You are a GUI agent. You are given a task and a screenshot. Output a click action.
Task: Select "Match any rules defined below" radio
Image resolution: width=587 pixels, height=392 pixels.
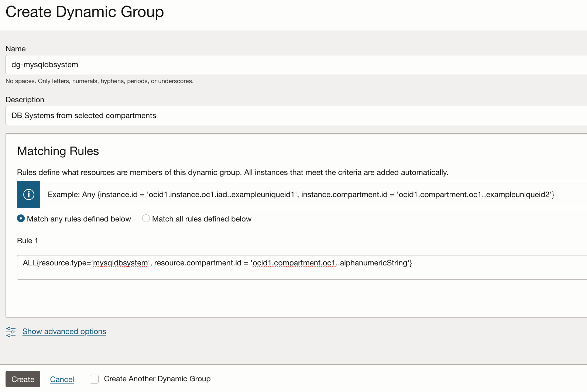point(21,219)
